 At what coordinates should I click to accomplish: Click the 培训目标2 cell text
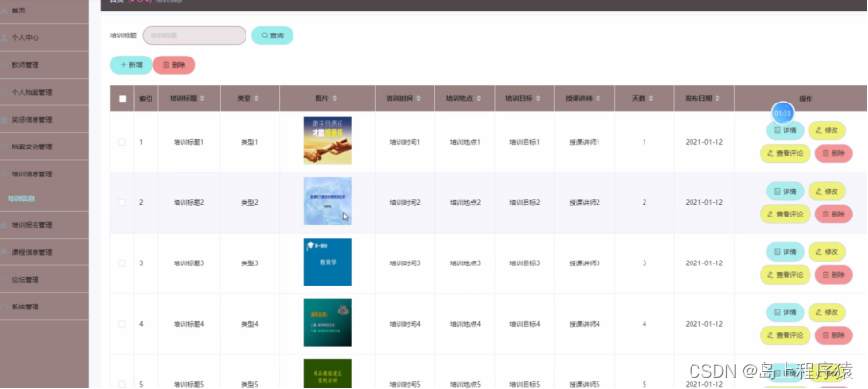click(x=525, y=202)
